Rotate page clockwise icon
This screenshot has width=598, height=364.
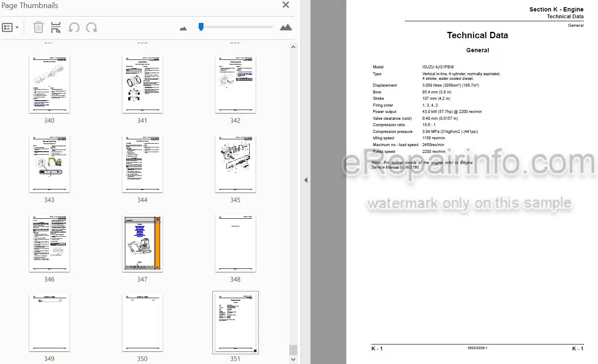(x=92, y=28)
